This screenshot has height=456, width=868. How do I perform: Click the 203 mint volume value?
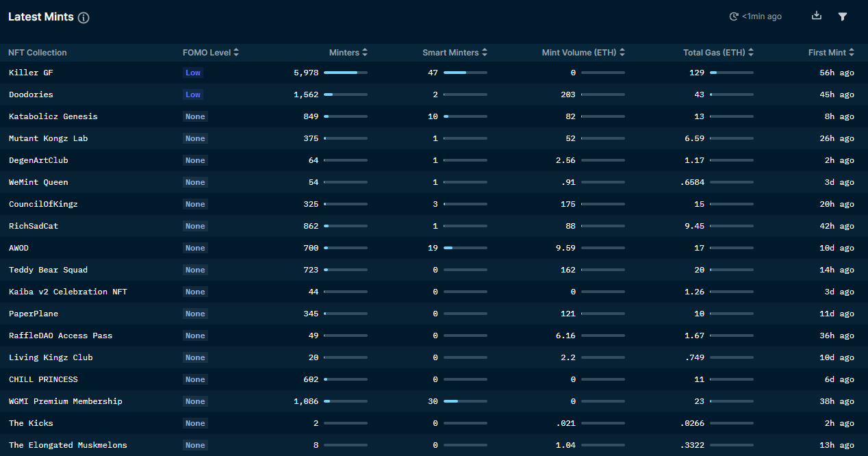[x=568, y=94]
